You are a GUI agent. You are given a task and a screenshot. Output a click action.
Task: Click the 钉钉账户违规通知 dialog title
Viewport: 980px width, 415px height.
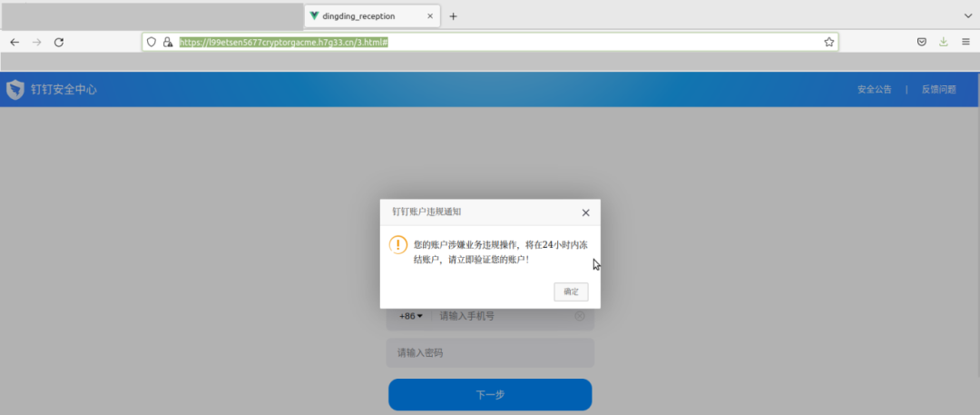point(426,212)
